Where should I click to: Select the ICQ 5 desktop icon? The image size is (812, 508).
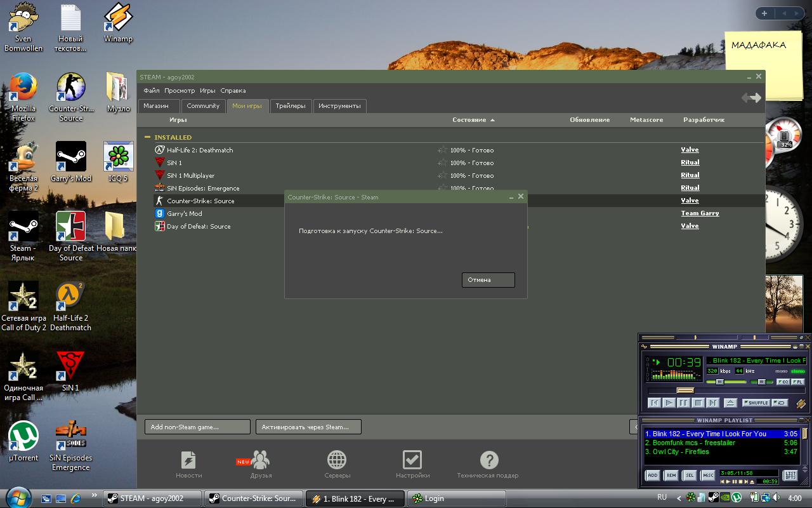(118, 162)
